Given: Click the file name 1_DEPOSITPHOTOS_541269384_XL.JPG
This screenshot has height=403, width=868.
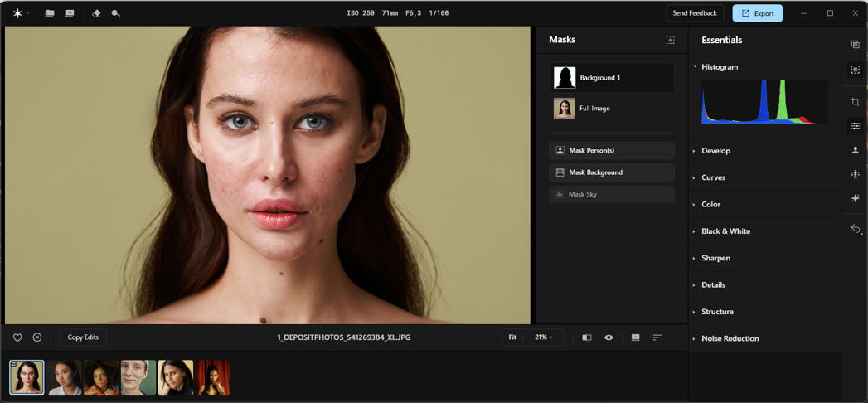Looking at the screenshot, I should (x=344, y=337).
